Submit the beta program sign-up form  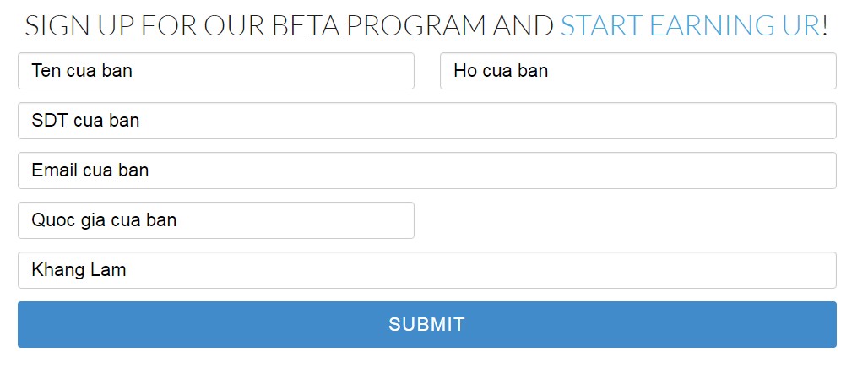pyautogui.click(x=426, y=324)
